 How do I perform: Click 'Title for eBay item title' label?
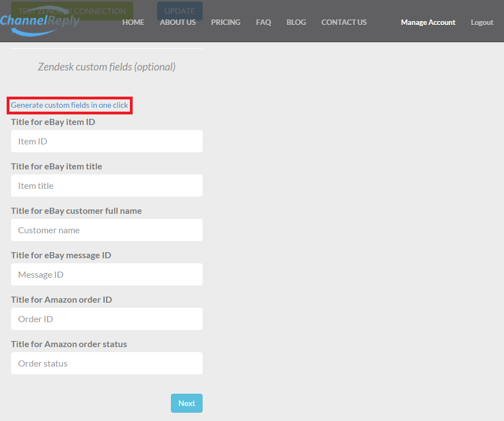coord(57,166)
